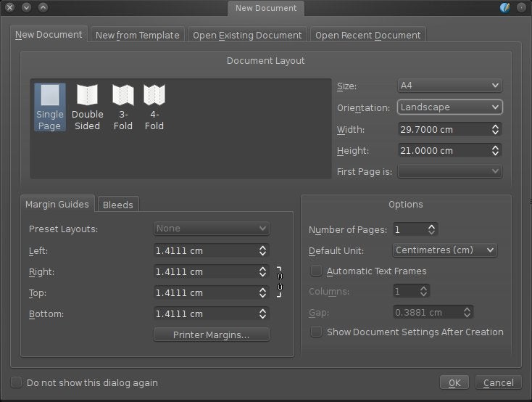
Task: Click the Orientation label
Action: [x=363, y=107]
